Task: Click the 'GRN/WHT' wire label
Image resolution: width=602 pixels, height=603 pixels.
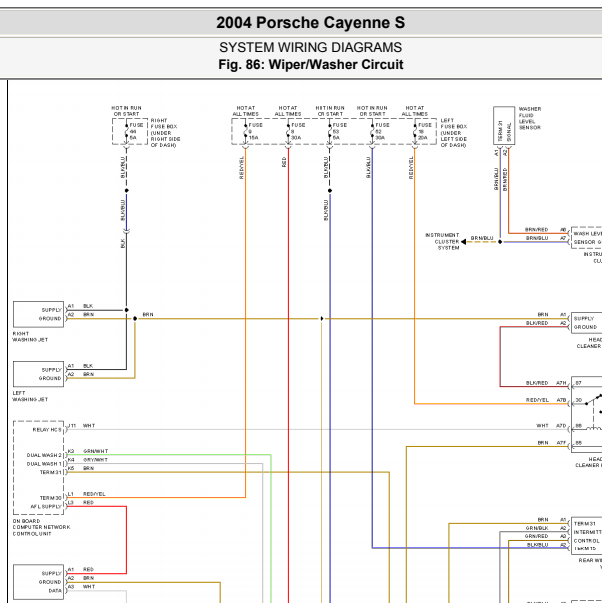Action: point(95,451)
